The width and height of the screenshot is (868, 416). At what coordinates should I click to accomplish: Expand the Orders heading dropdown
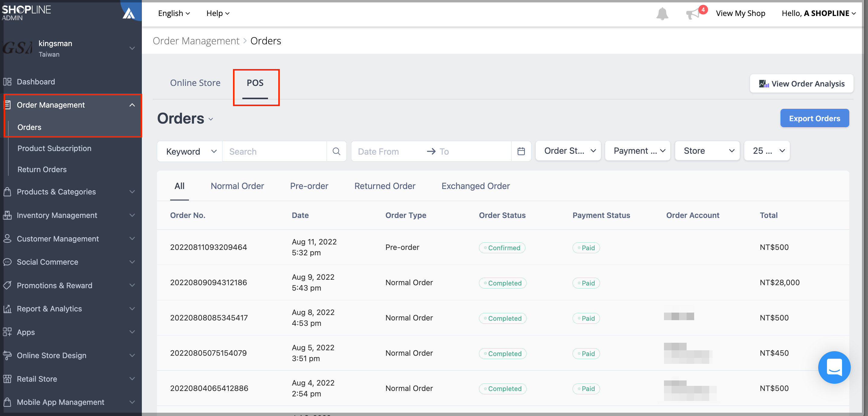tap(211, 119)
